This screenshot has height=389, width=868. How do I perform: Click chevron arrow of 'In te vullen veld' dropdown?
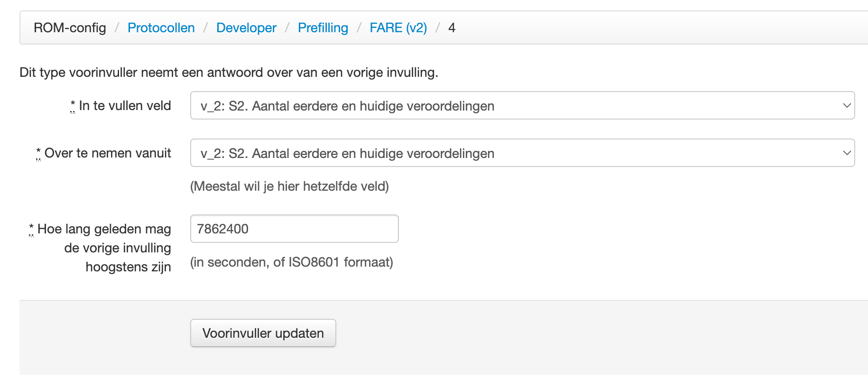(846, 106)
